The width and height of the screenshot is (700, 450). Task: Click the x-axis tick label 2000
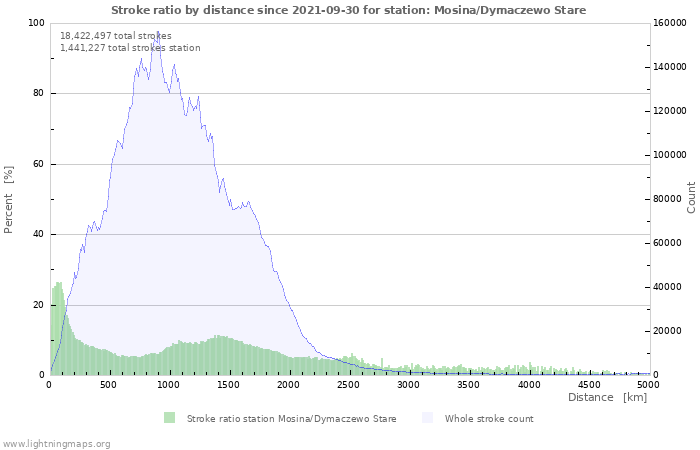288,385
